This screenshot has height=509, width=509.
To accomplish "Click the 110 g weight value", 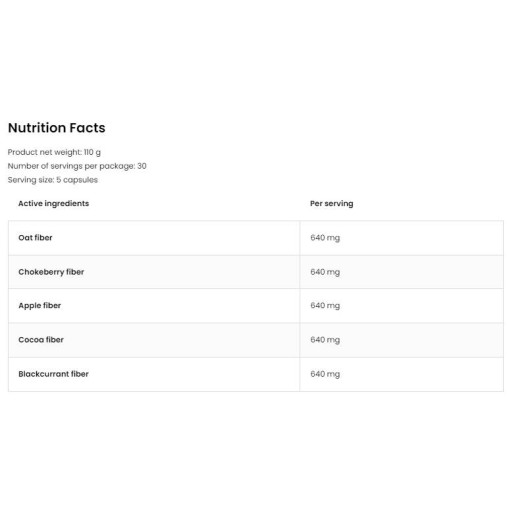I will (x=92, y=152).
